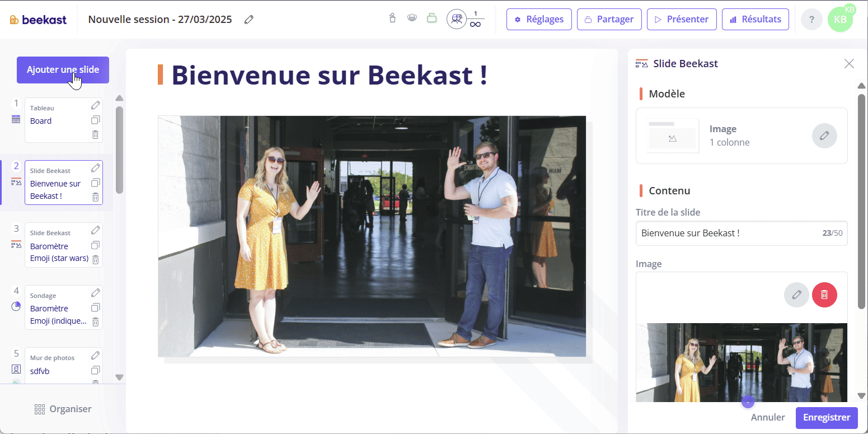Delete the Board slide
Screen dimensions: 868x434
(96, 134)
